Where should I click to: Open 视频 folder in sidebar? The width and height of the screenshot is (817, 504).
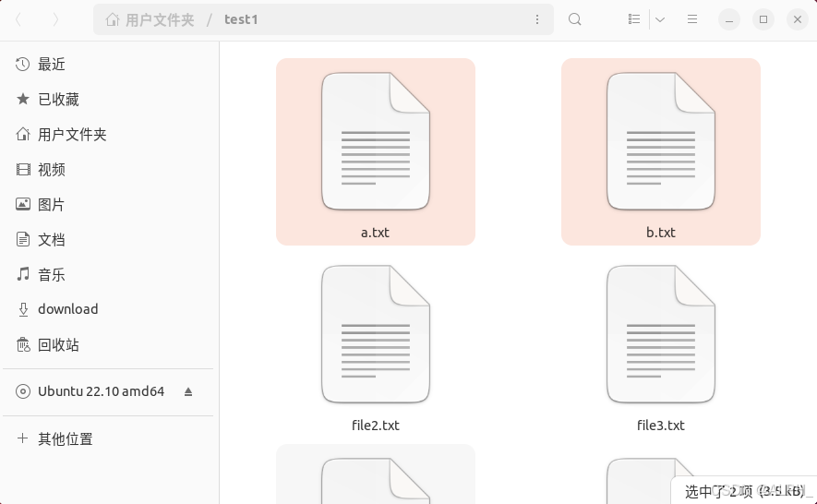click(111, 170)
